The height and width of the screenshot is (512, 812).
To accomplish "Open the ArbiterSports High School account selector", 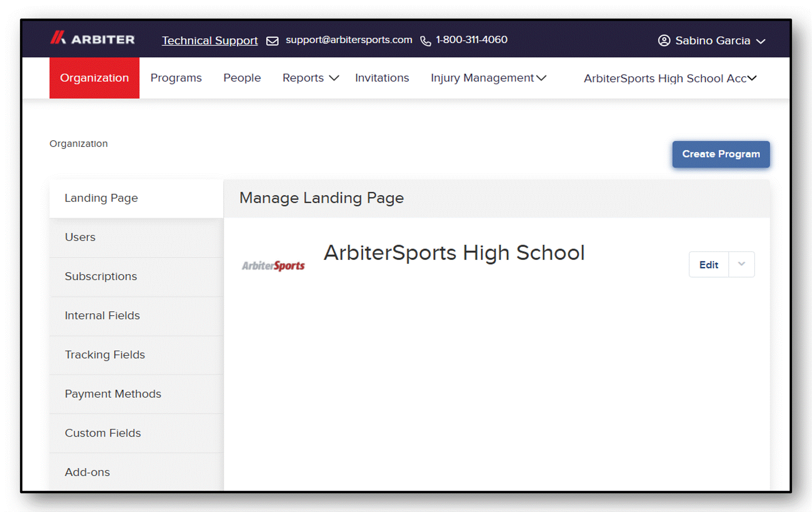I will click(x=670, y=79).
